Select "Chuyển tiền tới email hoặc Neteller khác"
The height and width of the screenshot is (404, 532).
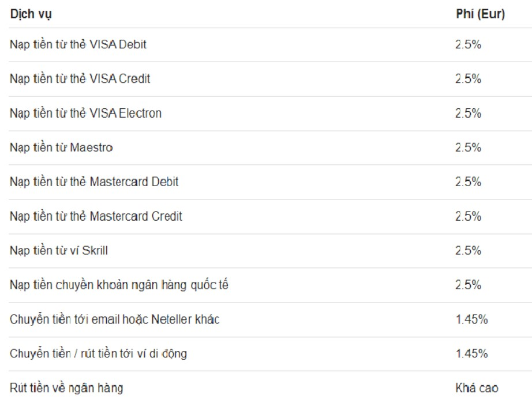pos(114,319)
